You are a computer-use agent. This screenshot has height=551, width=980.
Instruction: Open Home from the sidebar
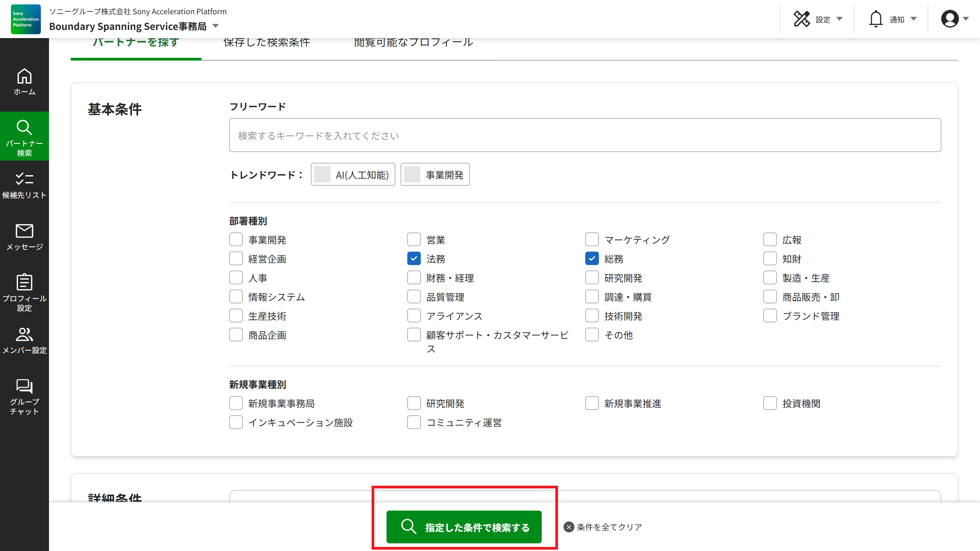click(x=24, y=81)
